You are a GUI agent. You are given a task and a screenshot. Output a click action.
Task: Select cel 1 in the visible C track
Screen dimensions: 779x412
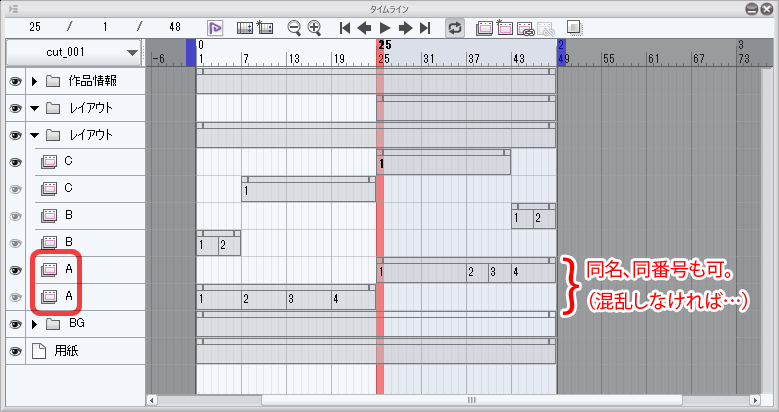click(443, 164)
